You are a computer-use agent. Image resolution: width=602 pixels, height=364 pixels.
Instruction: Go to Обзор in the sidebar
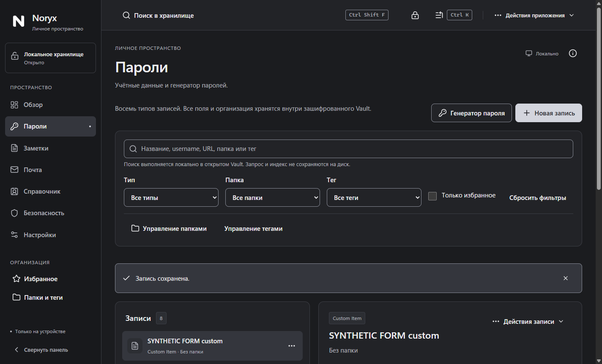click(50, 105)
